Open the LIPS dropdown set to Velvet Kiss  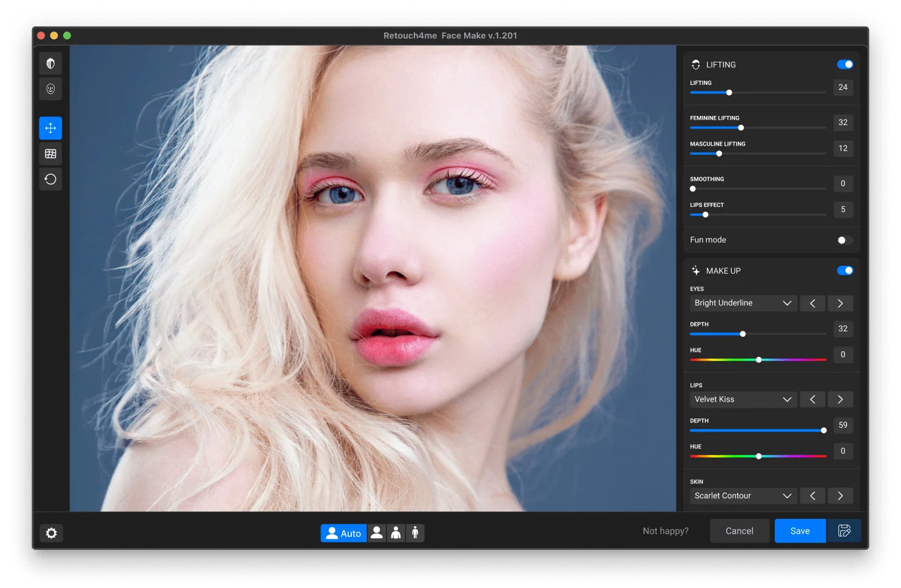(743, 399)
